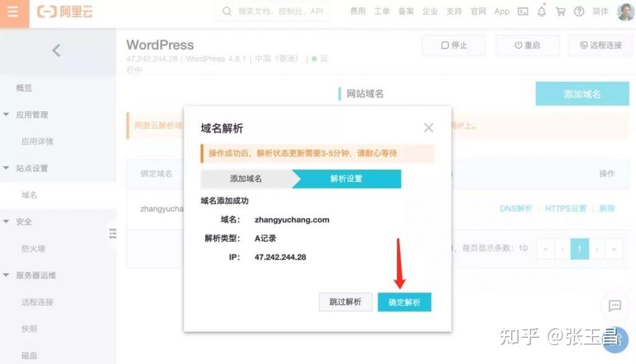Click the A记录 record type value
The width and height of the screenshot is (636, 364).
(265, 238)
